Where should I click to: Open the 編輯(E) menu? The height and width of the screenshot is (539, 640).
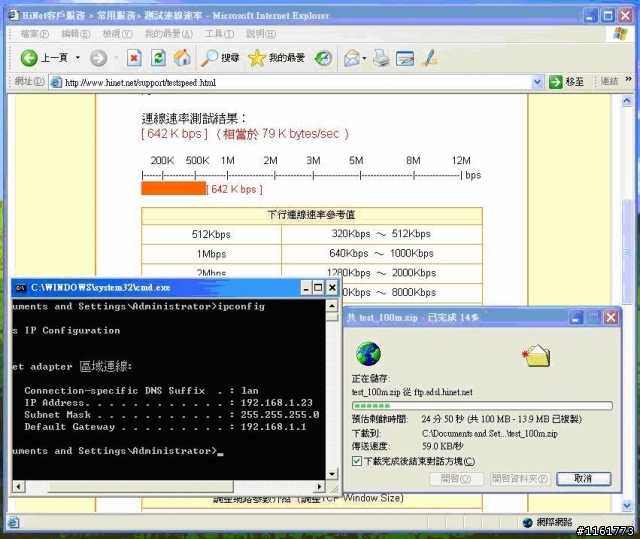pyautogui.click(x=76, y=34)
